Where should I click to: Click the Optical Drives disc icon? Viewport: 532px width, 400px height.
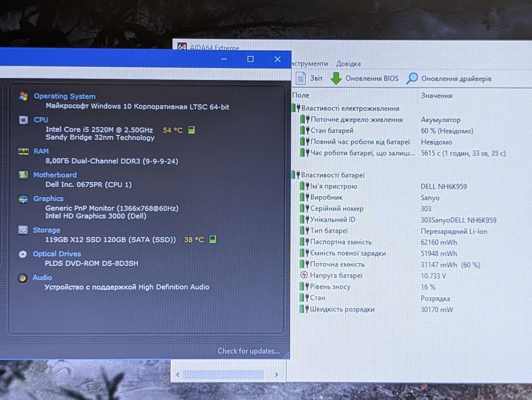(23, 254)
